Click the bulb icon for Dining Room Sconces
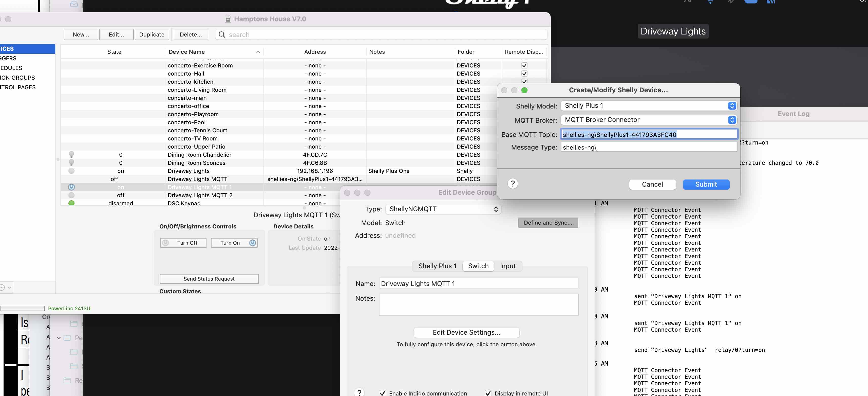 (x=71, y=163)
